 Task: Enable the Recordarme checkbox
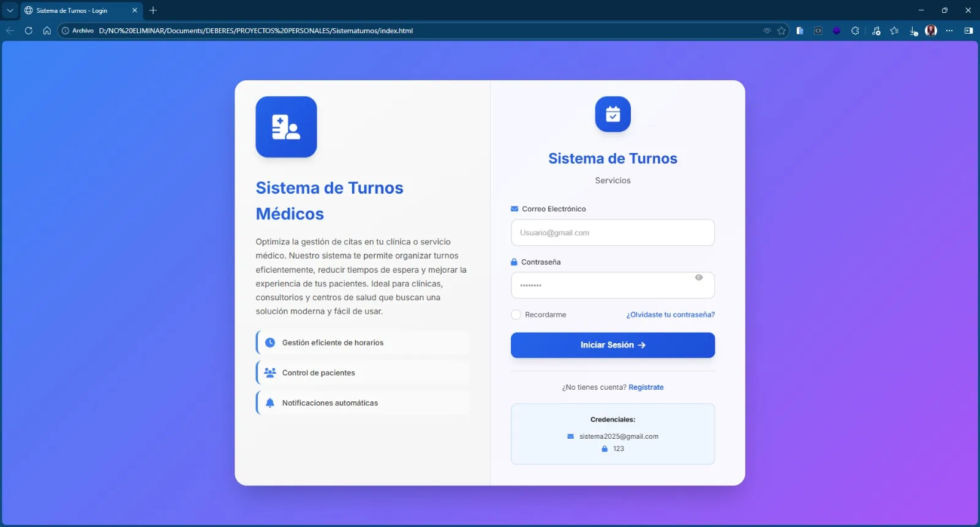(x=516, y=314)
